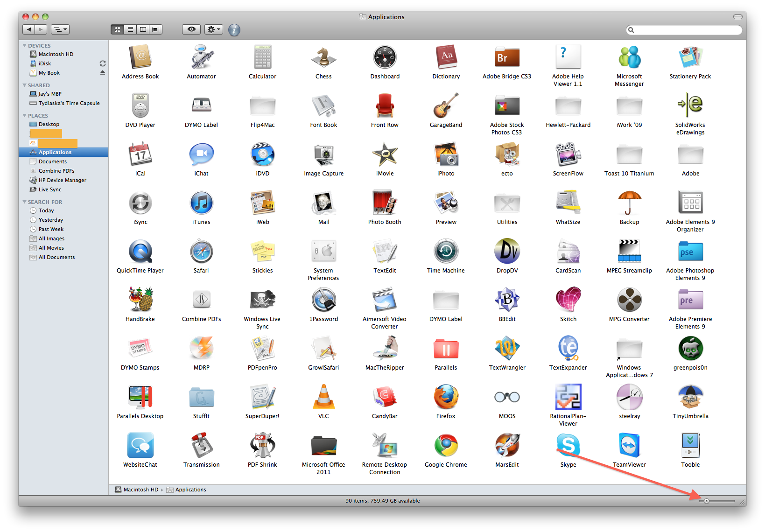Launch Automator from the grid

pyautogui.click(x=201, y=57)
